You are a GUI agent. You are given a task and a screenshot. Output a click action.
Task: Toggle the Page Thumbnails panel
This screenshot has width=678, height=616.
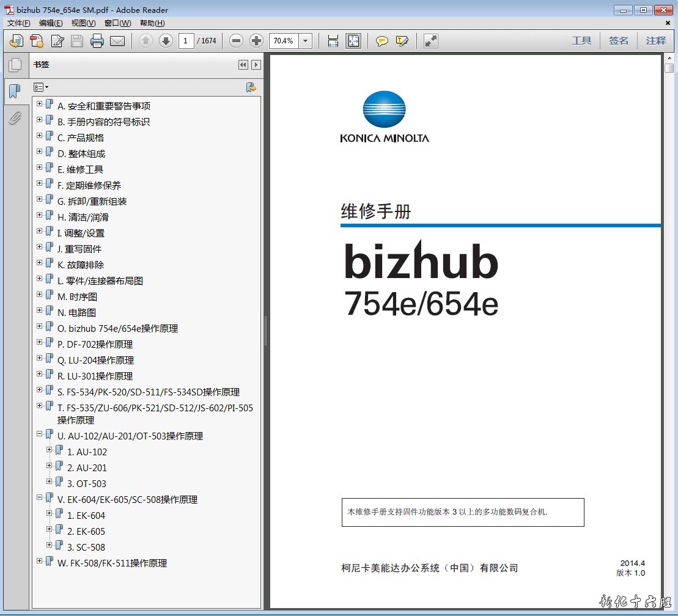pyautogui.click(x=15, y=65)
